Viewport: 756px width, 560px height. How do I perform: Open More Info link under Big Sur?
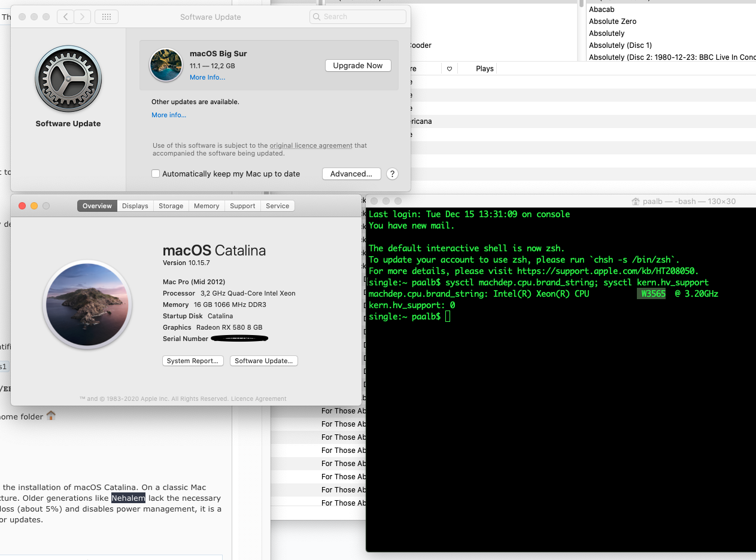tap(207, 78)
